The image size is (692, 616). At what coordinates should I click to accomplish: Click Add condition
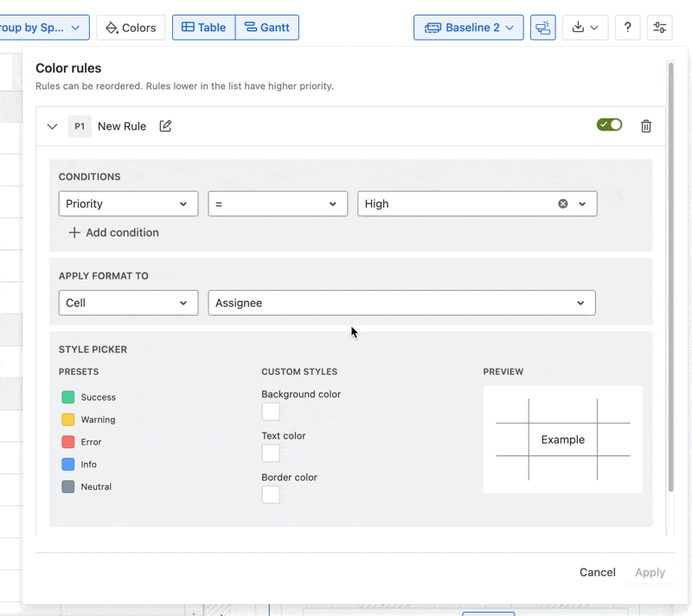[x=113, y=233]
